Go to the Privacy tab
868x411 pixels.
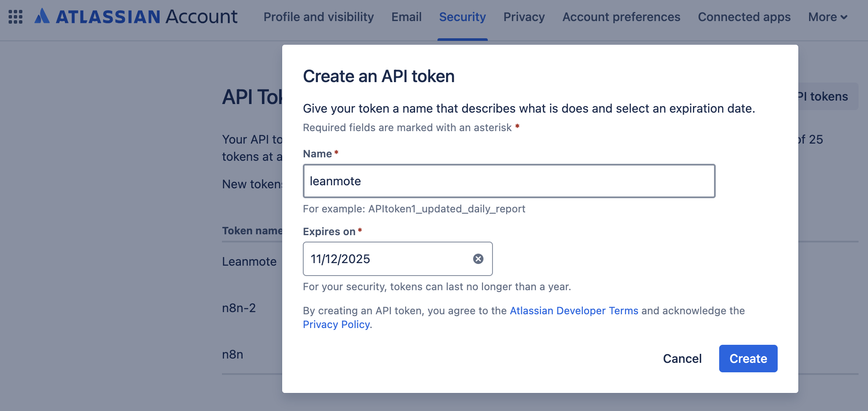pos(524,17)
